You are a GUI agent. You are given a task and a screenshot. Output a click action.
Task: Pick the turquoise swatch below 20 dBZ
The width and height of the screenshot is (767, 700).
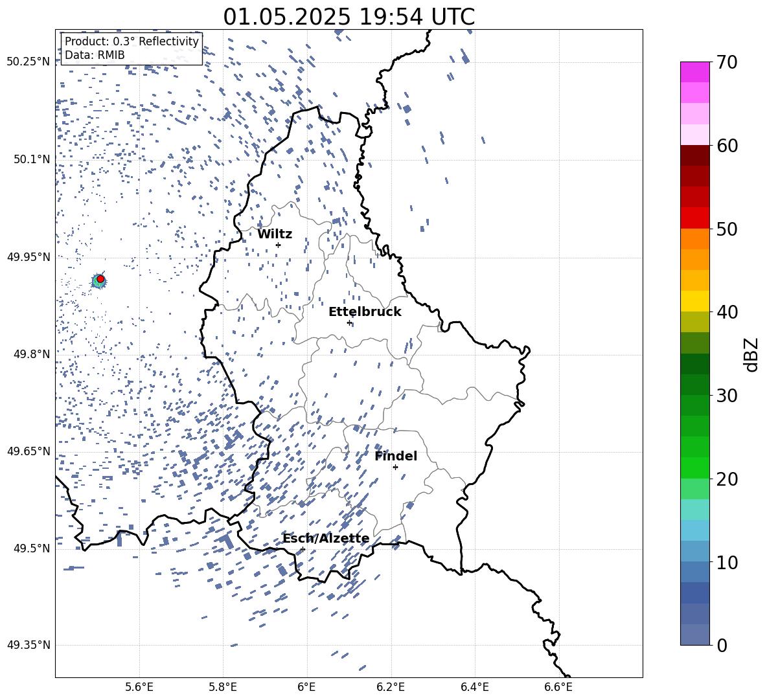tap(695, 510)
